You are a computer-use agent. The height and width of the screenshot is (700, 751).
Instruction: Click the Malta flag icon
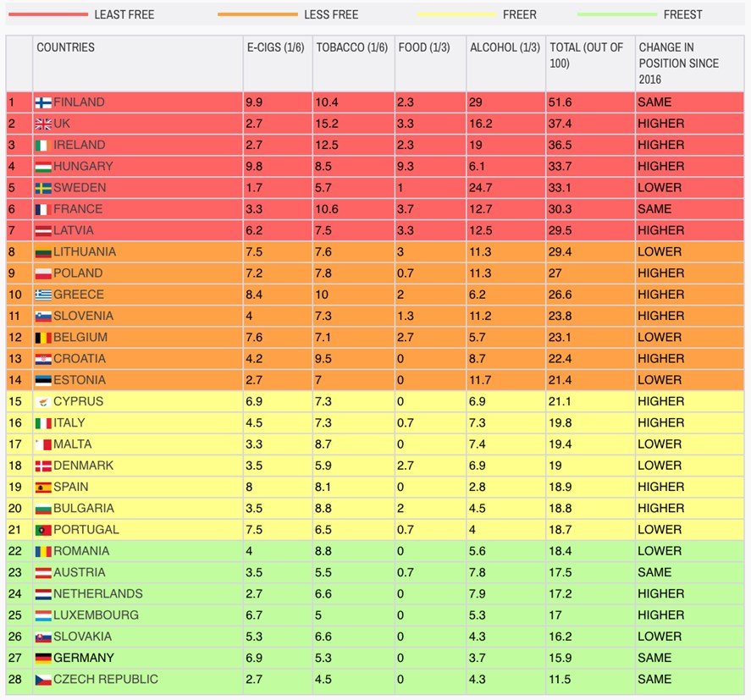43,444
